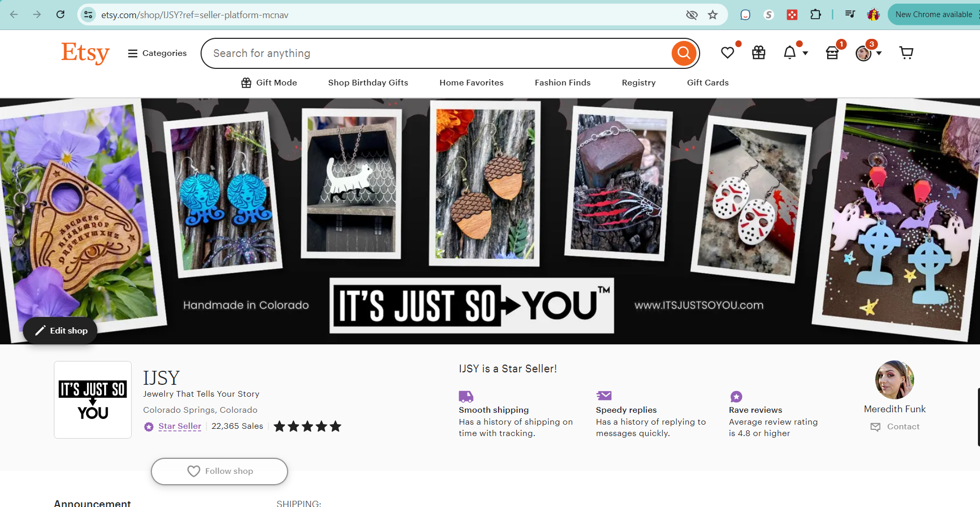Click the Etsy logo to go home
Image resolution: width=980 pixels, height=507 pixels.
coord(85,53)
